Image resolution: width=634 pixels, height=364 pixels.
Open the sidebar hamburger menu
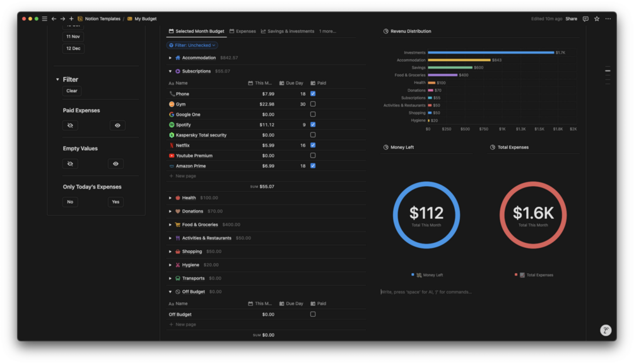click(x=45, y=18)
